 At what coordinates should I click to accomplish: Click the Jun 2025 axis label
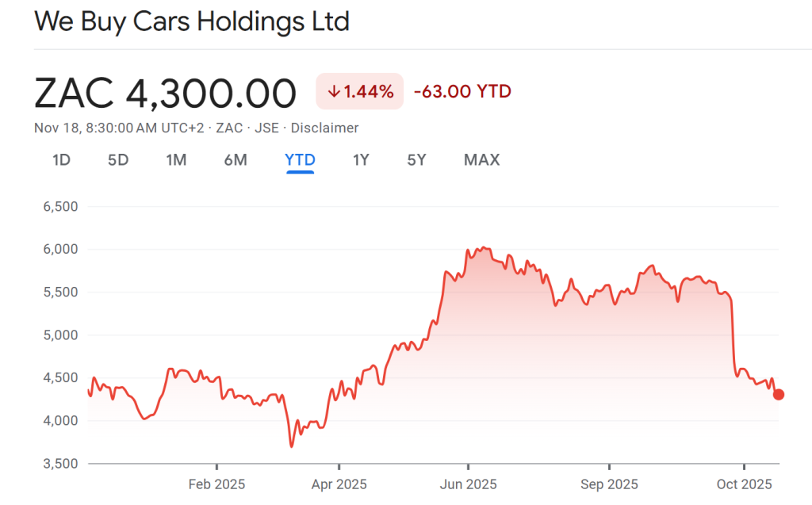point(468,484)
